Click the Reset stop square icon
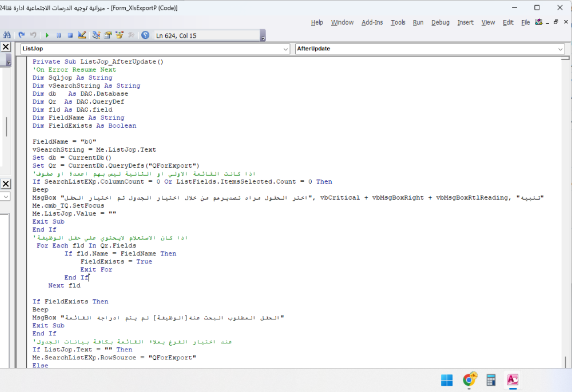 [70, 35]
